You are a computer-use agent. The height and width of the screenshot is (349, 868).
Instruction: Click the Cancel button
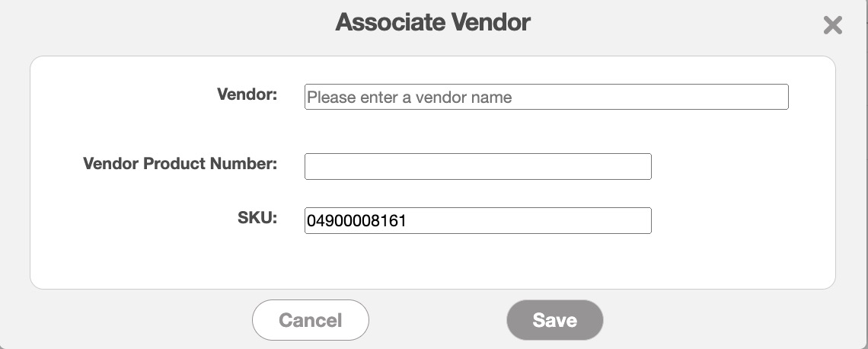[310, 320]
